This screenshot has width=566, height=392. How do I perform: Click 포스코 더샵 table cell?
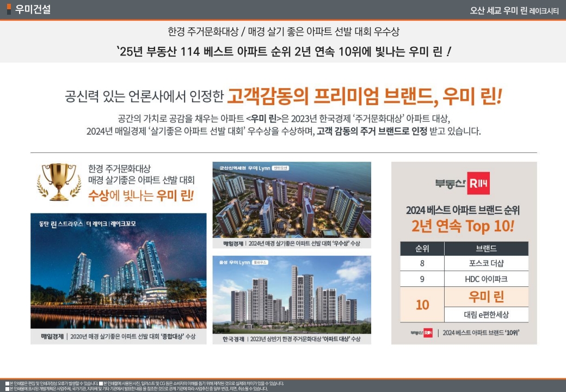pos(486,263)
